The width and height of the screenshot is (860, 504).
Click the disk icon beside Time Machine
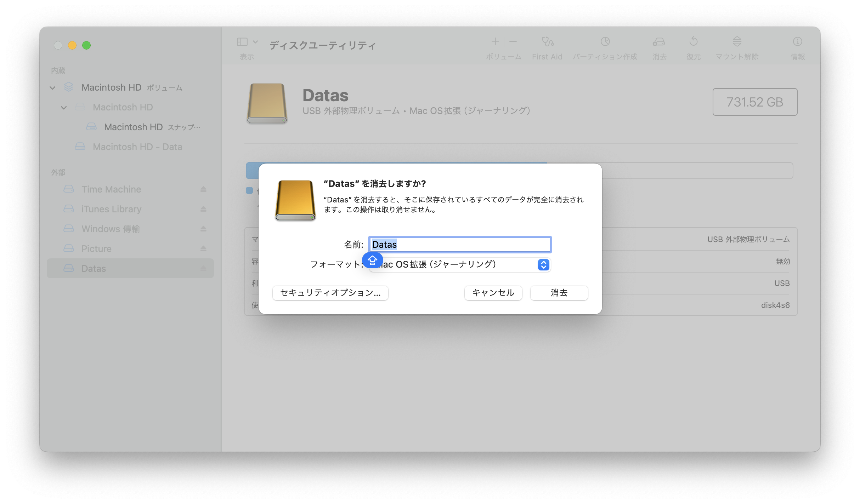tap(69, 189)
